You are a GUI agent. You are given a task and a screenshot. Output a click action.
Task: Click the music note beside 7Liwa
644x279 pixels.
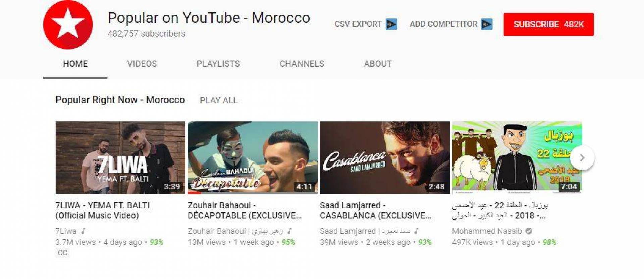point(83,231)
